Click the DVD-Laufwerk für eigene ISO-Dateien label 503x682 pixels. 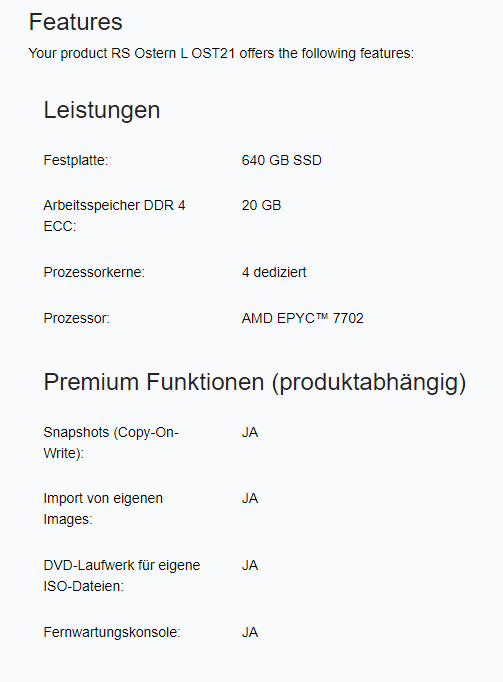pos(122,575)
